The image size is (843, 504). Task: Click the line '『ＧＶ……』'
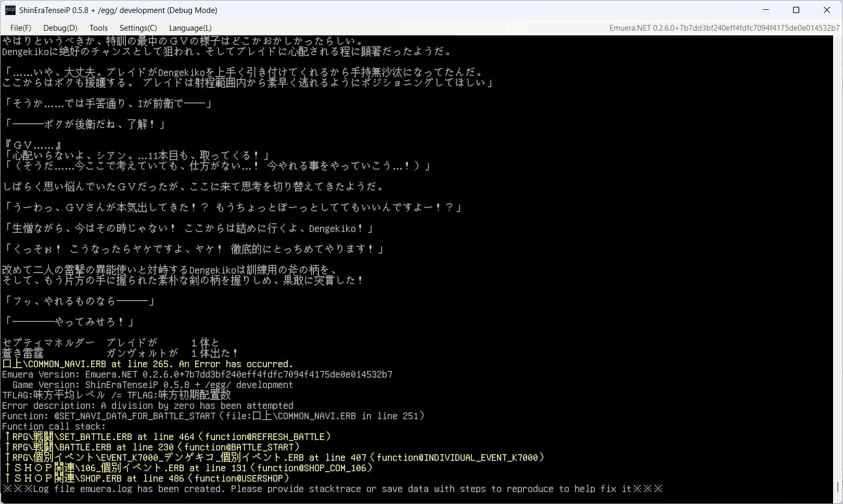point(33,145)
